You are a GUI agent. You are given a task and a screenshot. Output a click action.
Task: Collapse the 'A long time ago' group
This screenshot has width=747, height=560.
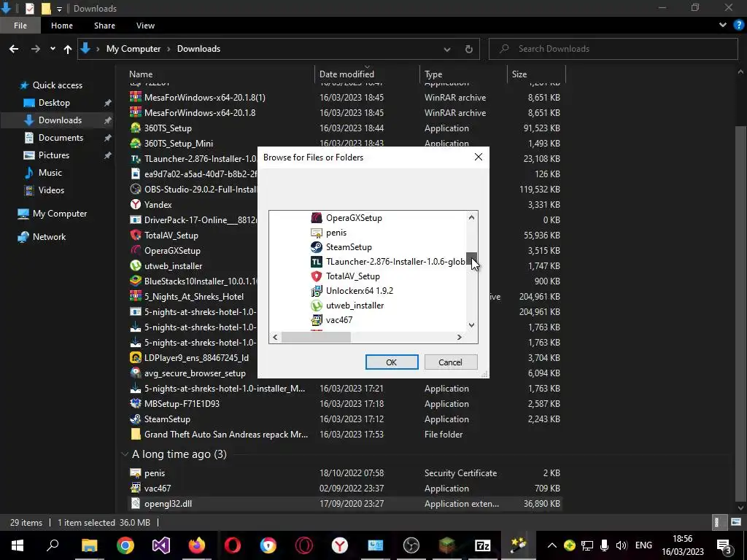tap(125, 454)
